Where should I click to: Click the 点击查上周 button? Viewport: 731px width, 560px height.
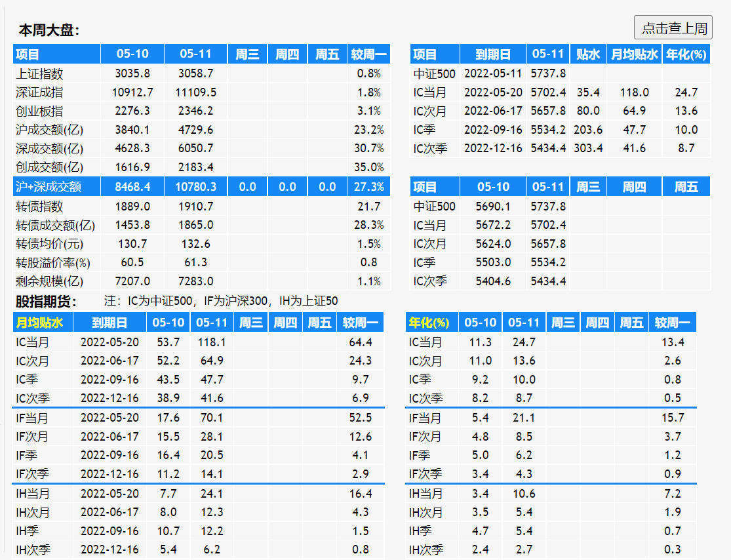[x=673, y=28]
